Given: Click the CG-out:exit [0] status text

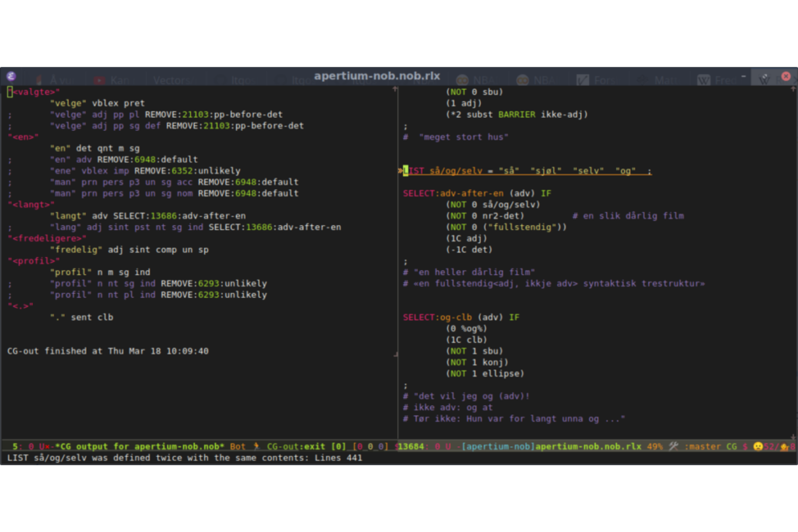Looking at the screenshot, I should [305, 446].
